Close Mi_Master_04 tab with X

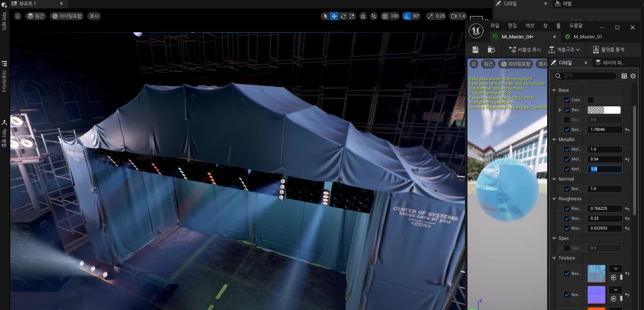554,37
